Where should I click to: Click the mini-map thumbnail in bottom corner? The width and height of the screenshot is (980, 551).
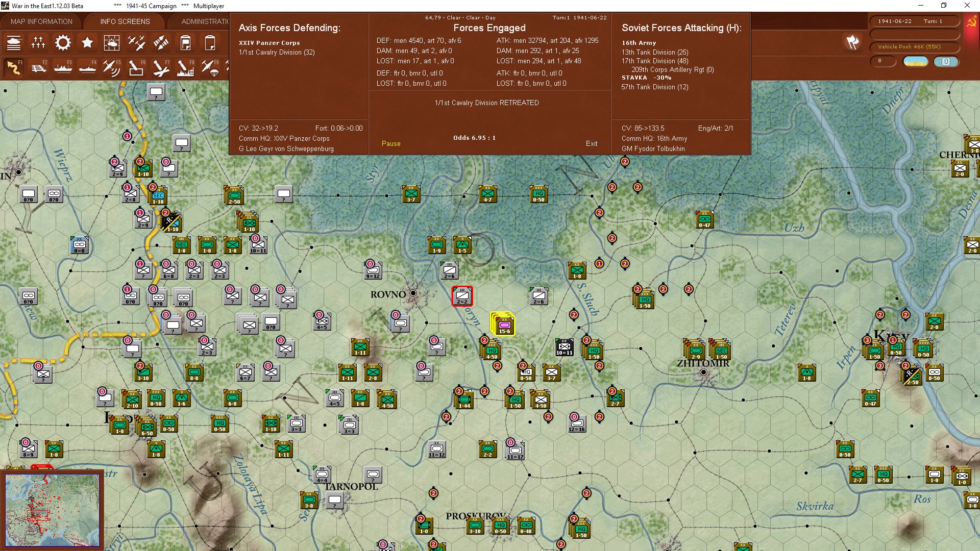click(x=52, y=510)
